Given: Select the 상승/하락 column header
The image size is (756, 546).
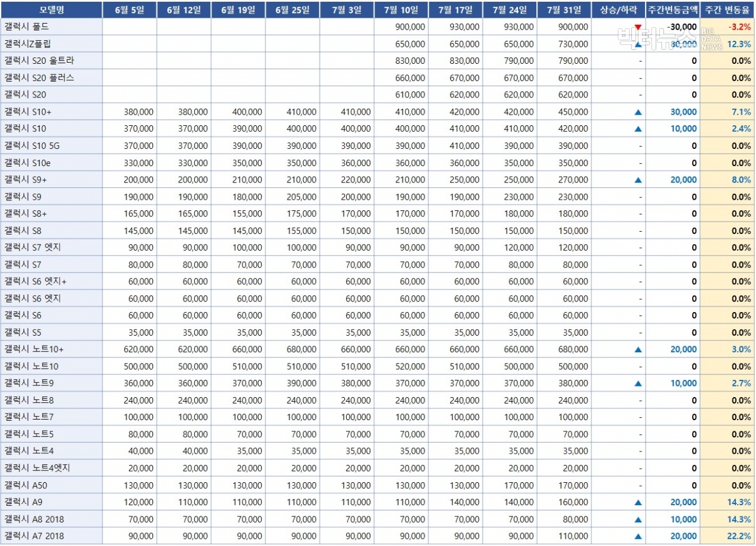Looking at the screenshot, I should coord(618,9).
